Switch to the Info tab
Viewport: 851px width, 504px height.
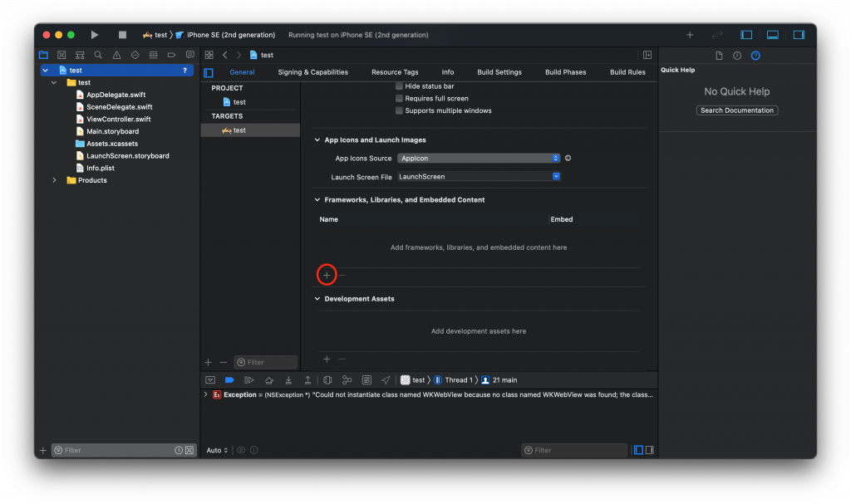click(x=448, y=72)
